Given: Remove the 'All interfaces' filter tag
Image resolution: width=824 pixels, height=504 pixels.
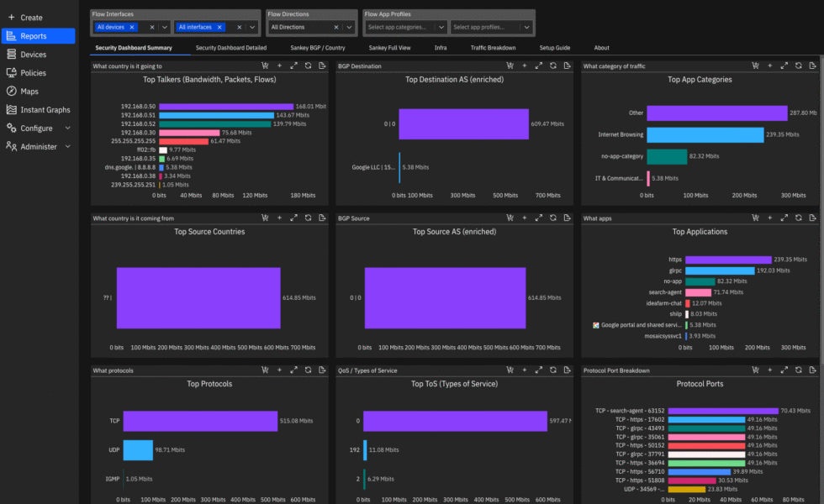Looking at the screenshot, I should coord(219,27).
